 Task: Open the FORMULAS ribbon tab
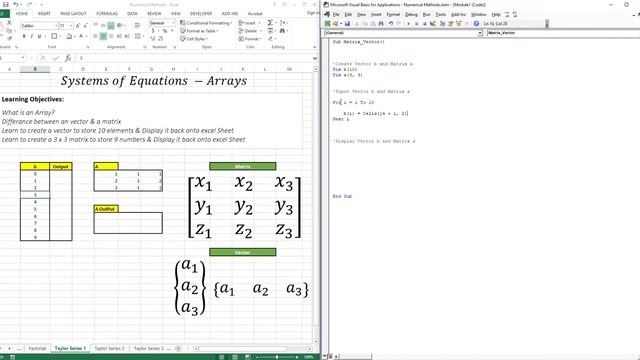107,13
